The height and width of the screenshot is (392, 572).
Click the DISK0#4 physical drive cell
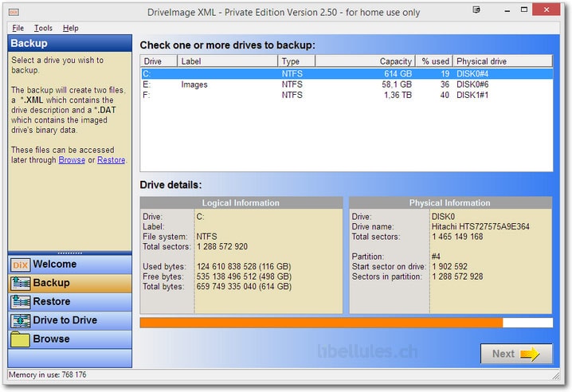pyautogui.click(x=472, y=74)
